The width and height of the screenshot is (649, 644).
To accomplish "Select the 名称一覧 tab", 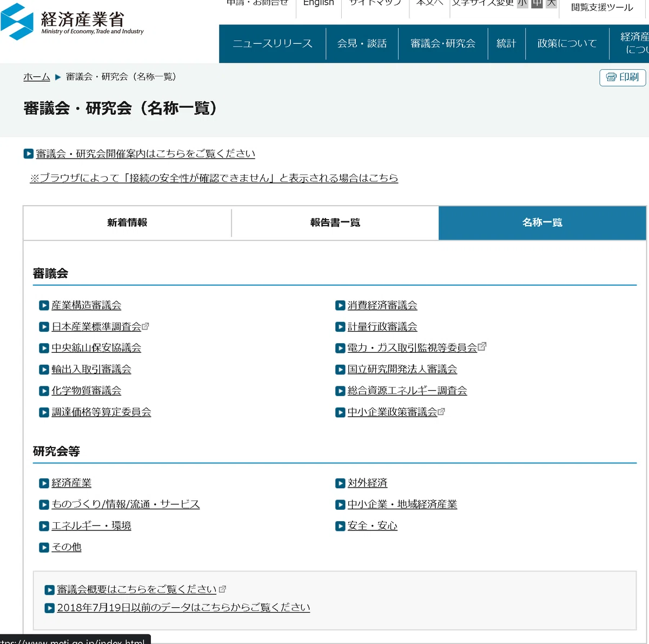I will tap(542, 222).
